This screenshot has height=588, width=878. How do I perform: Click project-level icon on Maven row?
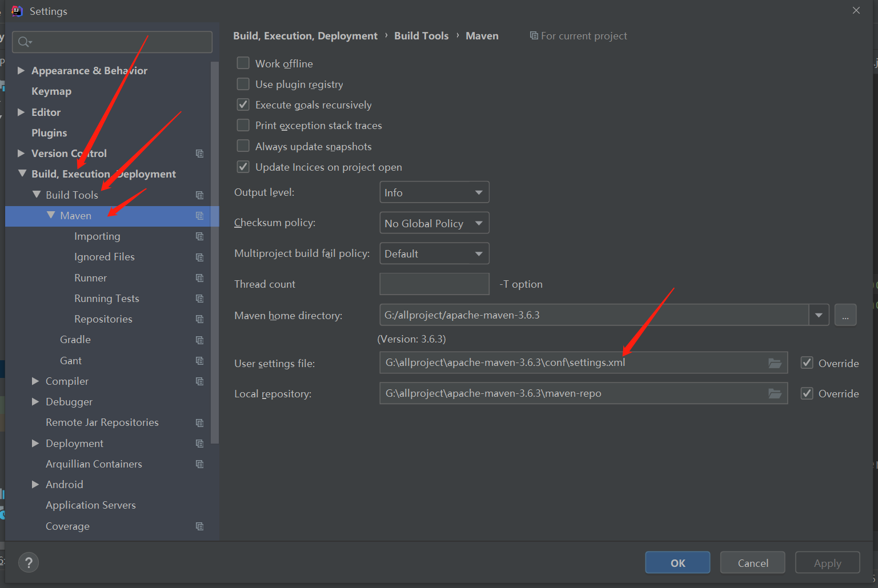click(199, 215)
